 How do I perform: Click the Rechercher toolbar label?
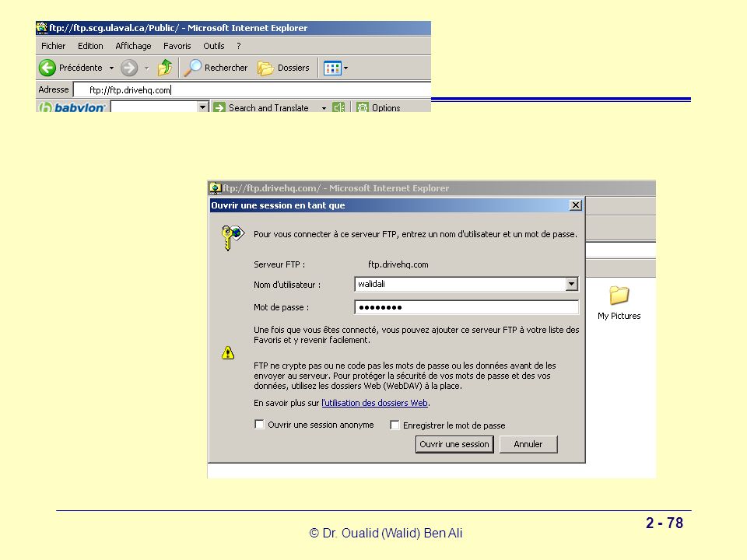(226, 68)
